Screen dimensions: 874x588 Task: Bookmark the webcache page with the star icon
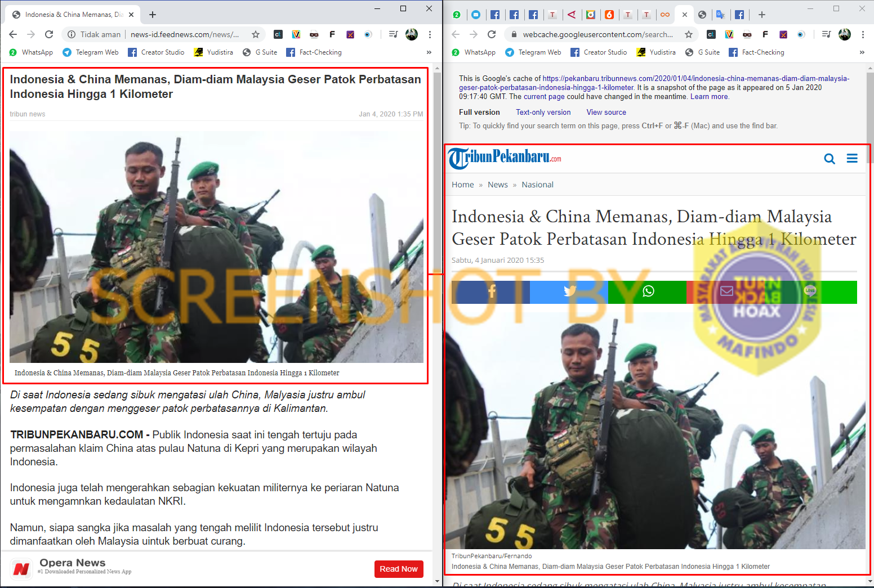coord(689,34)
